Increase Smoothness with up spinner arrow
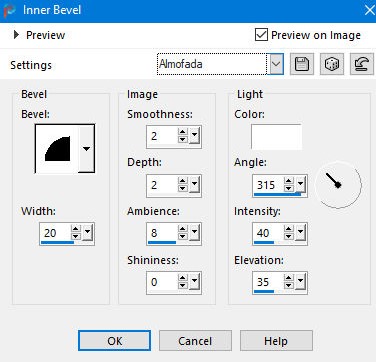The image size is (376, 362). click(182, 132)
